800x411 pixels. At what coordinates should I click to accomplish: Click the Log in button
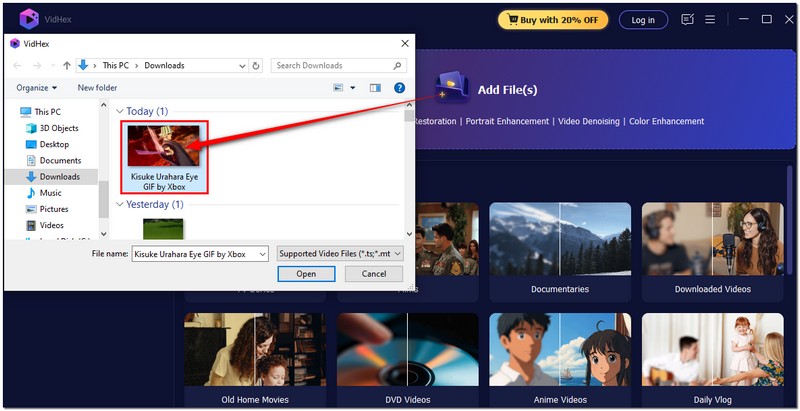[643, 20]
